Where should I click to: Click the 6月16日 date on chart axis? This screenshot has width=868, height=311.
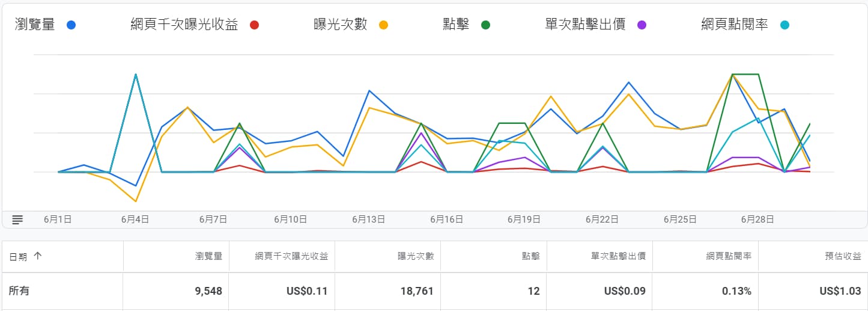pos(446,220)
